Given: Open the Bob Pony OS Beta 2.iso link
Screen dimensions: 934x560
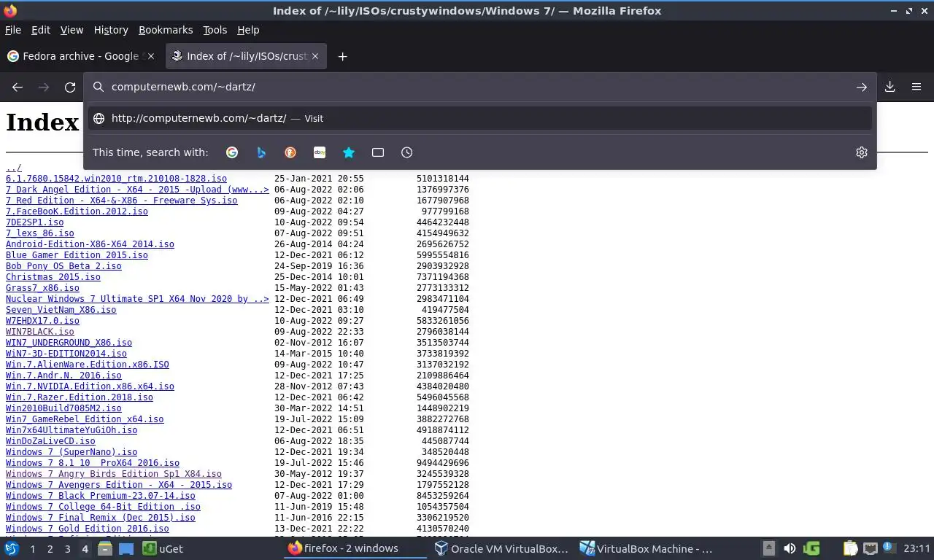Looking at the screenshot, I should tap(63, 266).
